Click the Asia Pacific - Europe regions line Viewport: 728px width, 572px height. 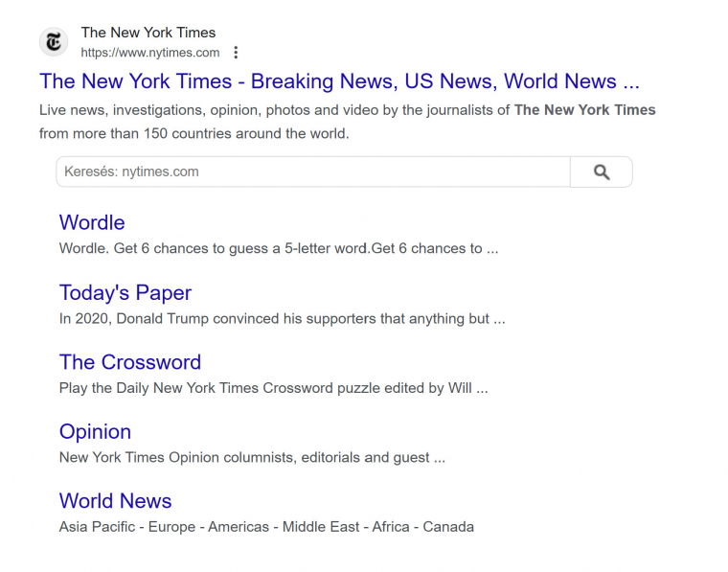266,527
